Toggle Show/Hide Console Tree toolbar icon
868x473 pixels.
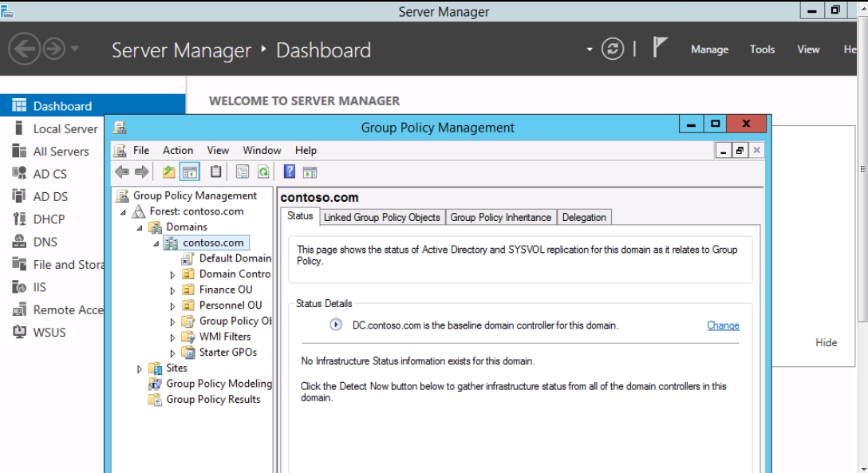(x=190, y=171)
